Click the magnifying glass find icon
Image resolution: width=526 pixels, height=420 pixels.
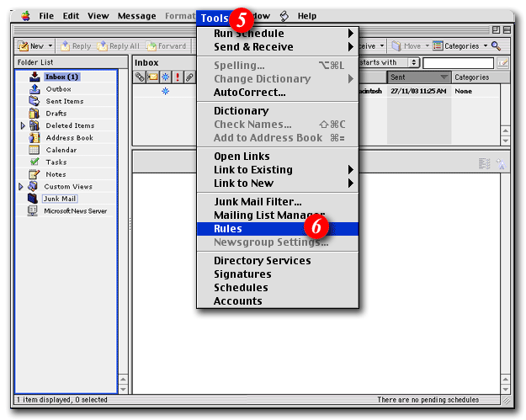coord(497,46)
